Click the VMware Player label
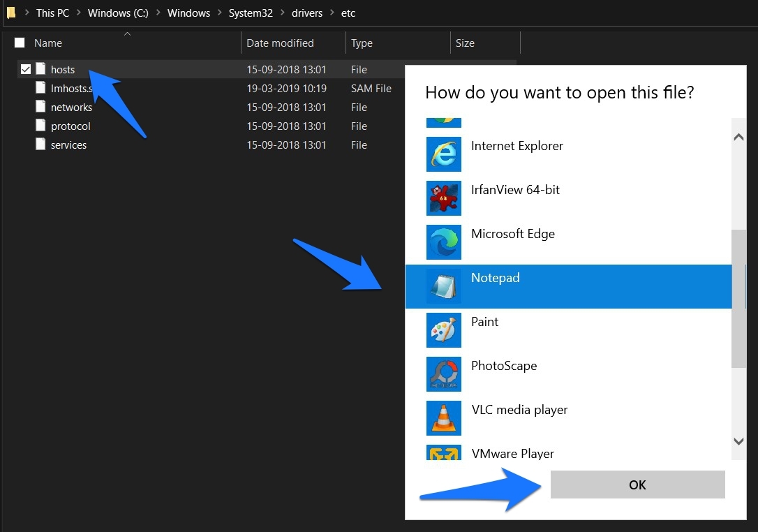The height and width of the screenshot is (532, 758). pyautogui.click(x=512, y=454)
